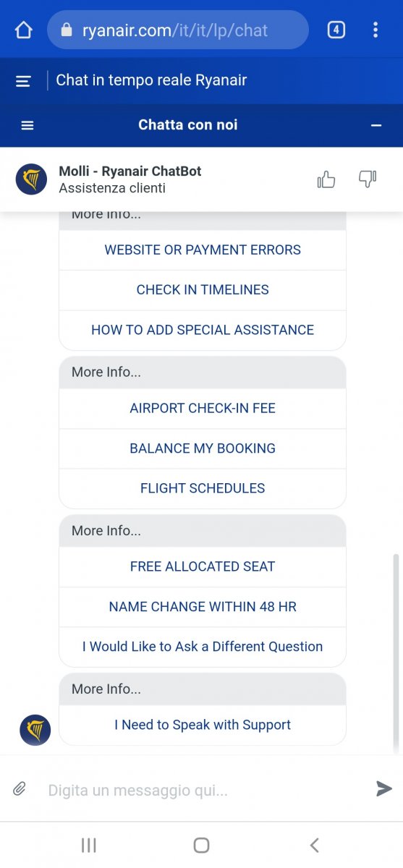403x868 pixels.
Task: Open the chat options menu beside Chatta con noi
Action: click(x=27, y=125)
